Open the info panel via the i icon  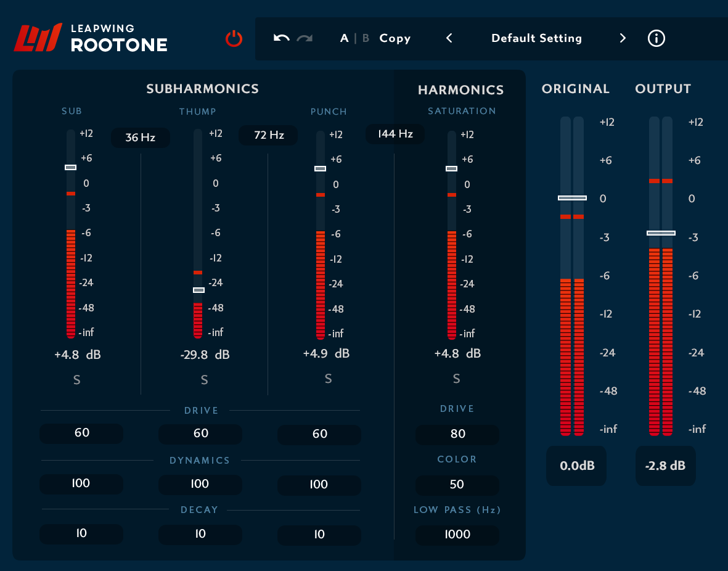656,38
